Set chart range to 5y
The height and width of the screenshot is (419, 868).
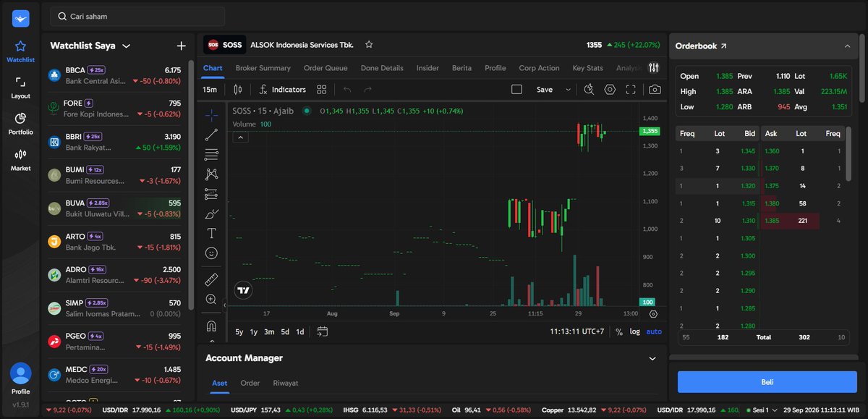click(239, 331)
